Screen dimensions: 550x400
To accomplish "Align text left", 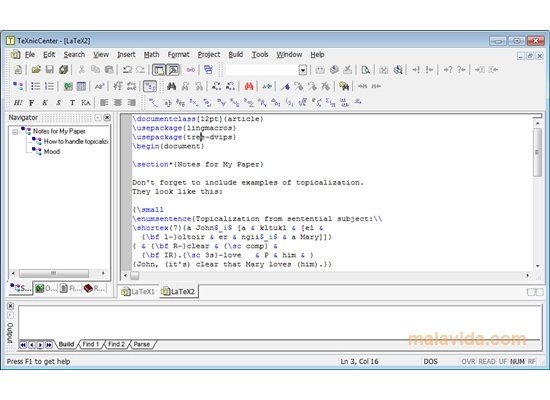I will coord(104,103).
